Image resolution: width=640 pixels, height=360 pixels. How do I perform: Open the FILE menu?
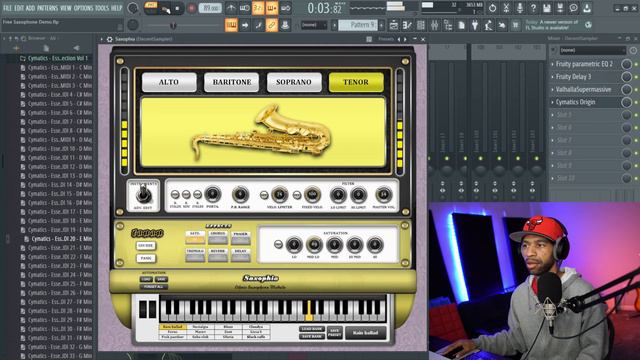tap(7, 8)
